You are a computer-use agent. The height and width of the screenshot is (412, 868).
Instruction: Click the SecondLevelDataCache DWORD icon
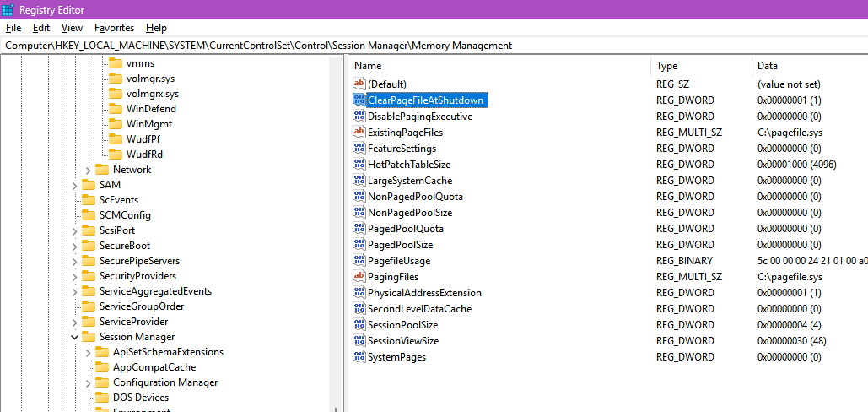360,308
